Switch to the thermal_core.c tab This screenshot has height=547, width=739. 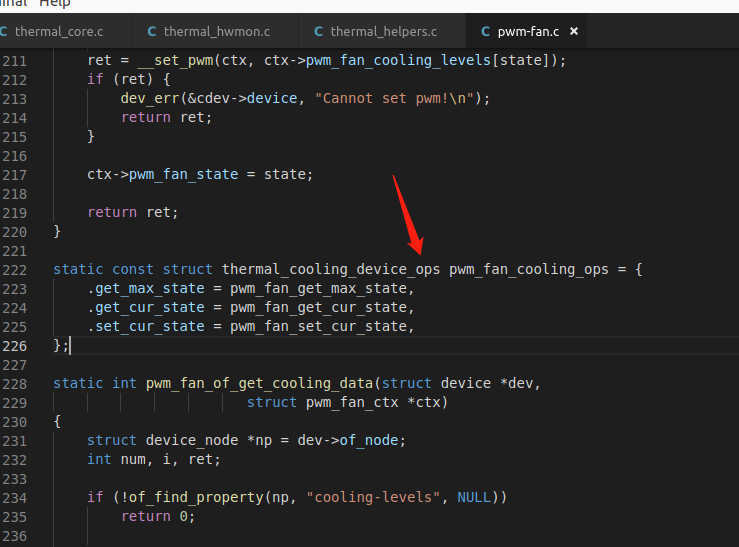[58, 32]
